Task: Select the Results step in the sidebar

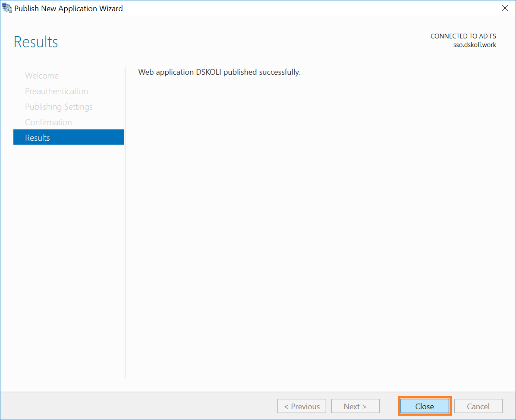Action: pyautogui.click(x=69, y=137)
